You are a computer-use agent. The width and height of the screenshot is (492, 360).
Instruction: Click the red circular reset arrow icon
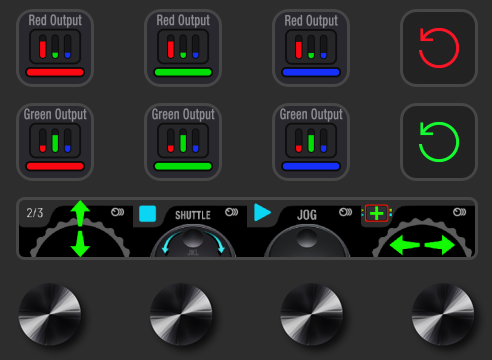point(439,48)
